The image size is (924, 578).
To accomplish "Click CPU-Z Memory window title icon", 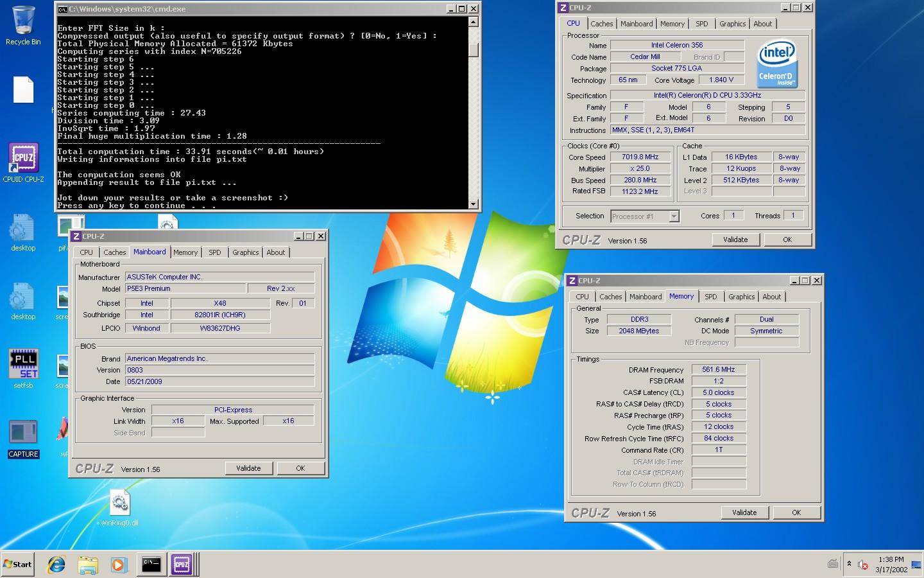I will coord(572,281).
